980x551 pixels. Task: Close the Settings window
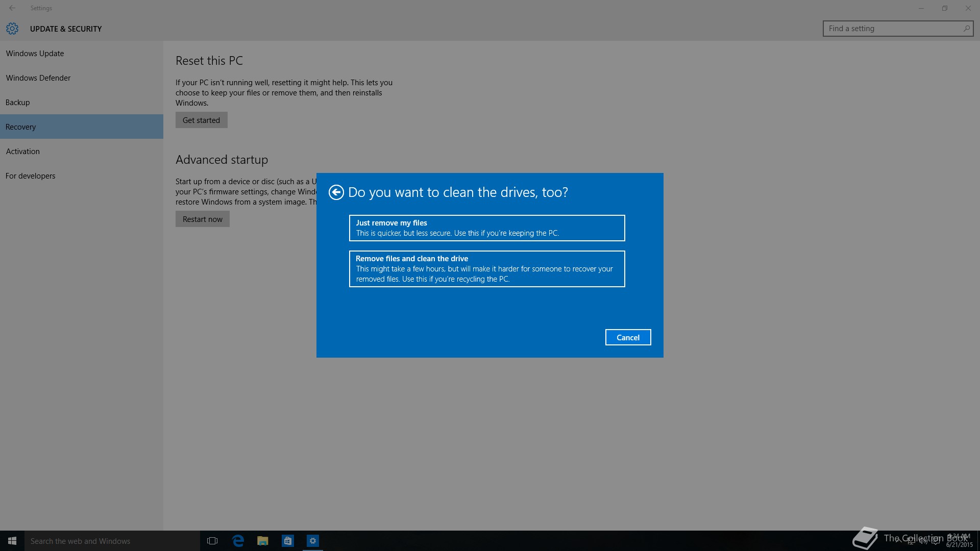coord(968,8)
